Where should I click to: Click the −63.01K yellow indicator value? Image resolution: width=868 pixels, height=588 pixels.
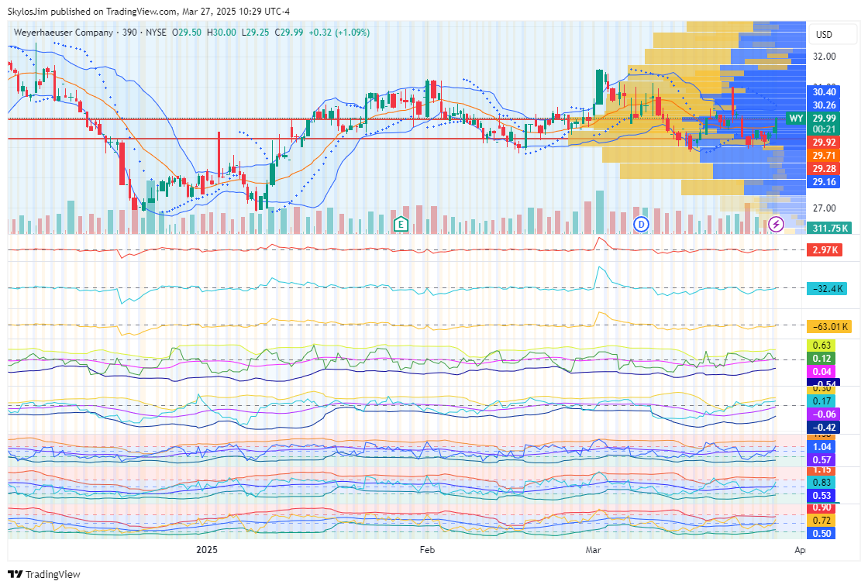click(829, 326)
